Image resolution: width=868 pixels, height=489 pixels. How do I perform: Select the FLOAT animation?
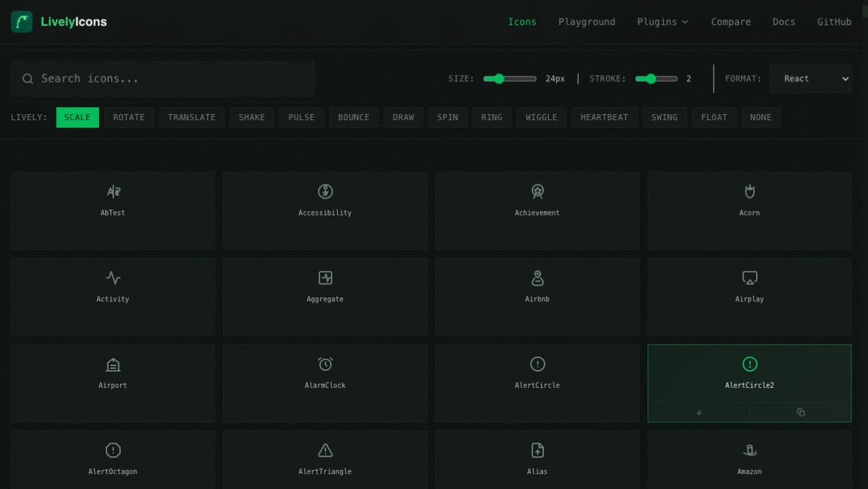click(x=714, y=117)
